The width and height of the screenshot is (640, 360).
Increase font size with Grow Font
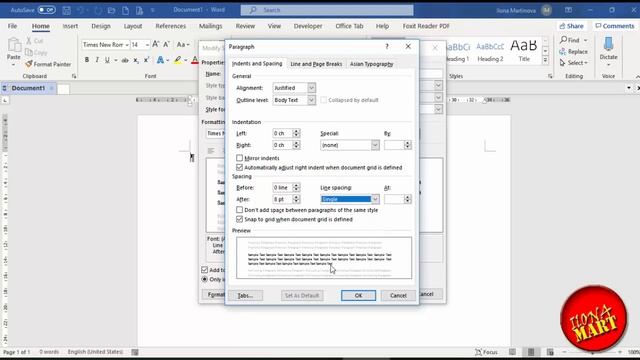point(156,44)
